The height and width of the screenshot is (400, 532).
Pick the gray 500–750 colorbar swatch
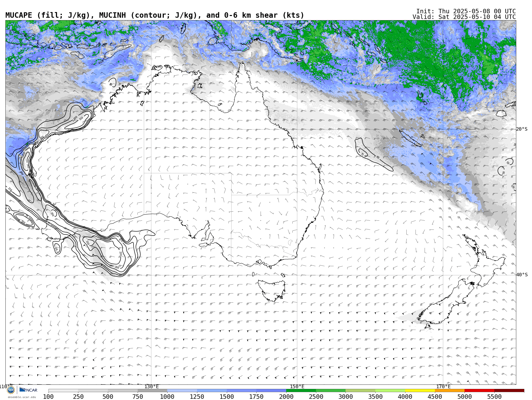[x=123, y=391]
